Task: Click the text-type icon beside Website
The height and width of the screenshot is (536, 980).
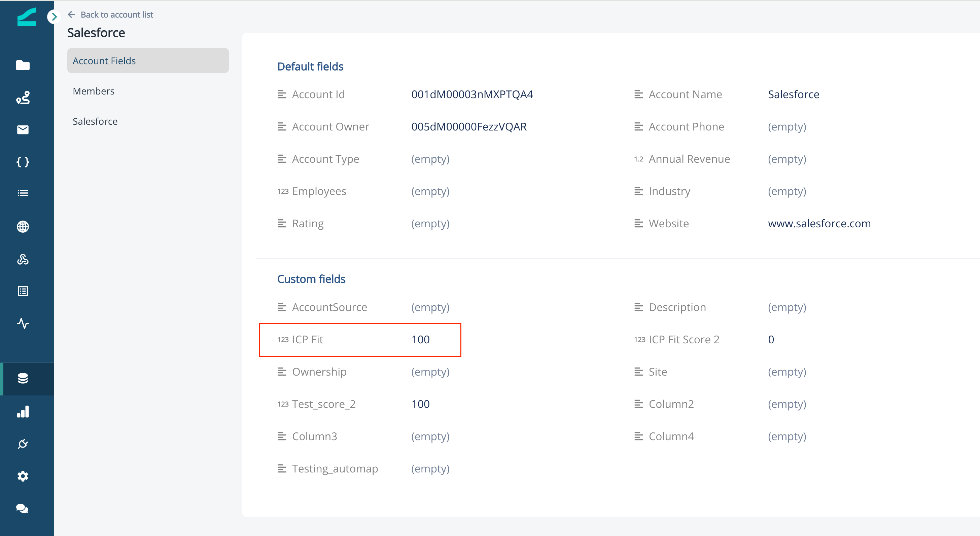Action: tap(639, 224)
